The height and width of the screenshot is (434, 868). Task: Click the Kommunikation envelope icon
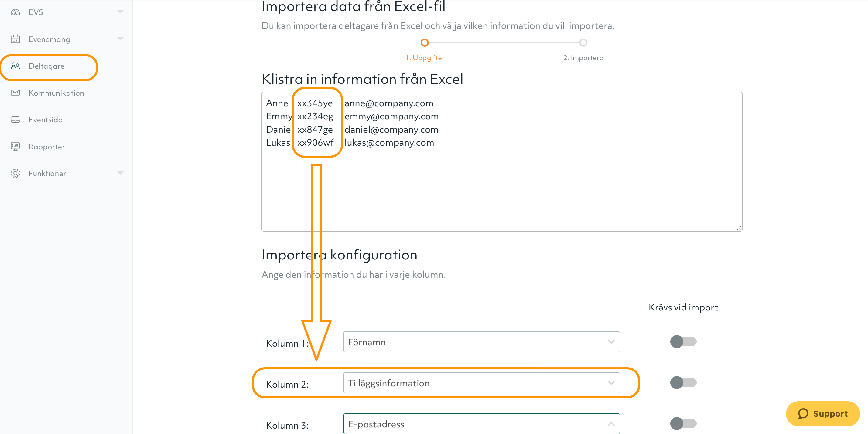point(15,93)
